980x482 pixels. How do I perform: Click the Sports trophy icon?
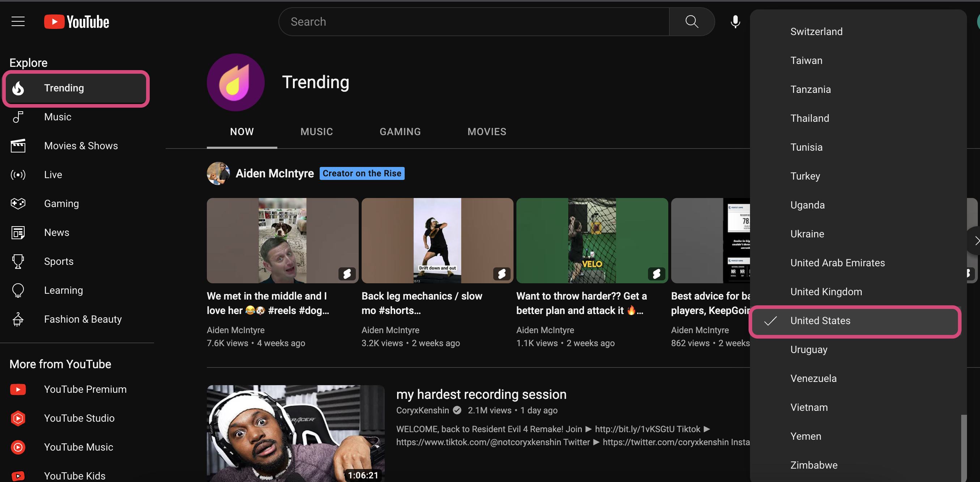(18, 261)
